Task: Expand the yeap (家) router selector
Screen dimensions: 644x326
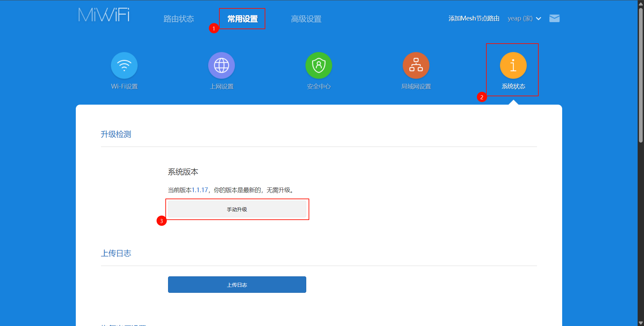Action: point(524,18)
